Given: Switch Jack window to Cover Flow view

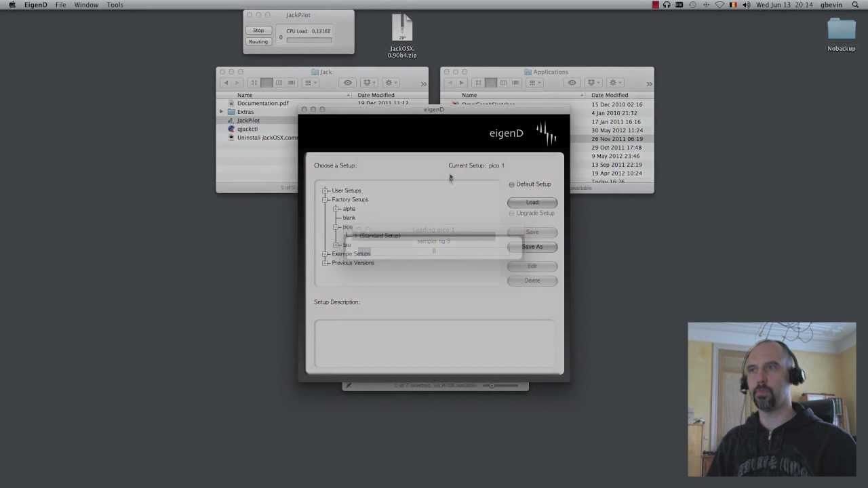Looking at the screenshot, I should pyautogui.click(x=291, y=83).
